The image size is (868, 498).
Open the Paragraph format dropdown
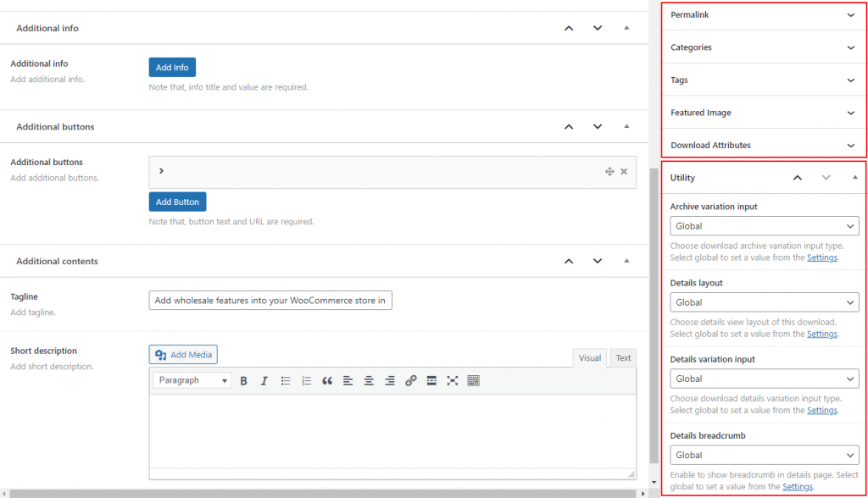(192, 380)
